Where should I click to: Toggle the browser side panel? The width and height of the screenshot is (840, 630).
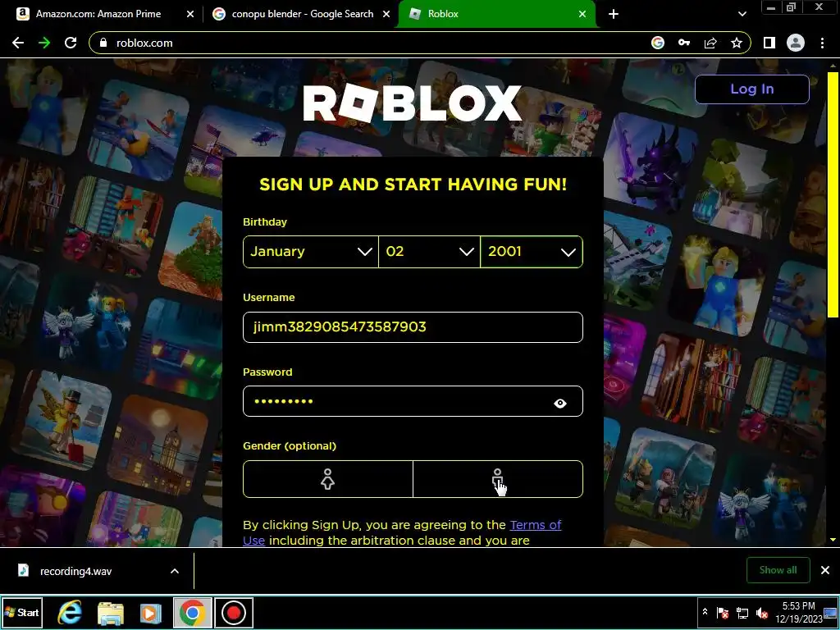point(769,43)
